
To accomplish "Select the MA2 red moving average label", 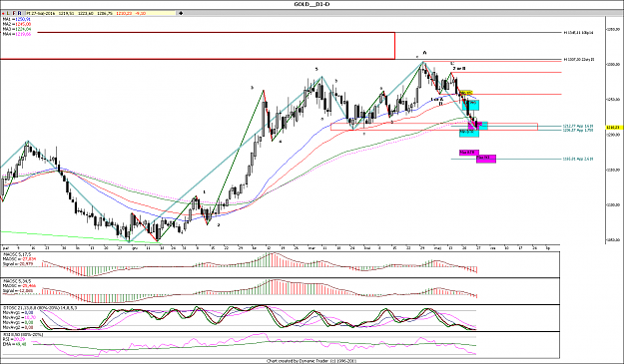I will click(16, 24).
